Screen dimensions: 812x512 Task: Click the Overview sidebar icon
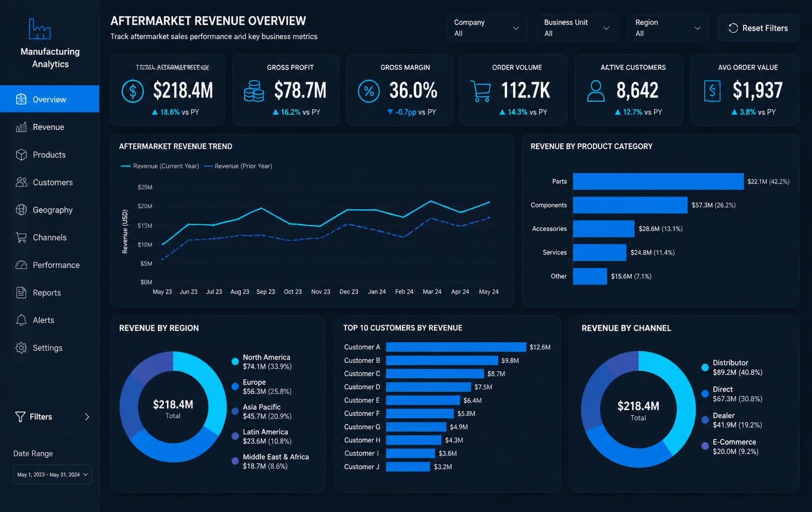point(21,99)
